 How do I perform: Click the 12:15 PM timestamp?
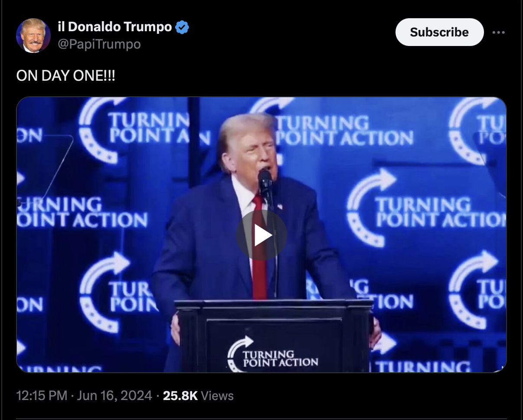click(42, 396)
